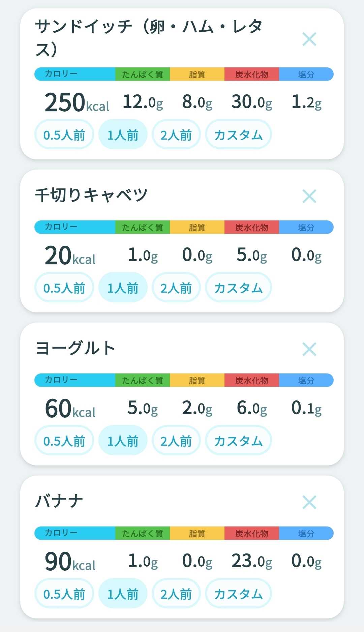Delete the ヨーグルト entry using X icon
Image resolution: width=364 pixels, height=632 pixels.
point(309,349)
